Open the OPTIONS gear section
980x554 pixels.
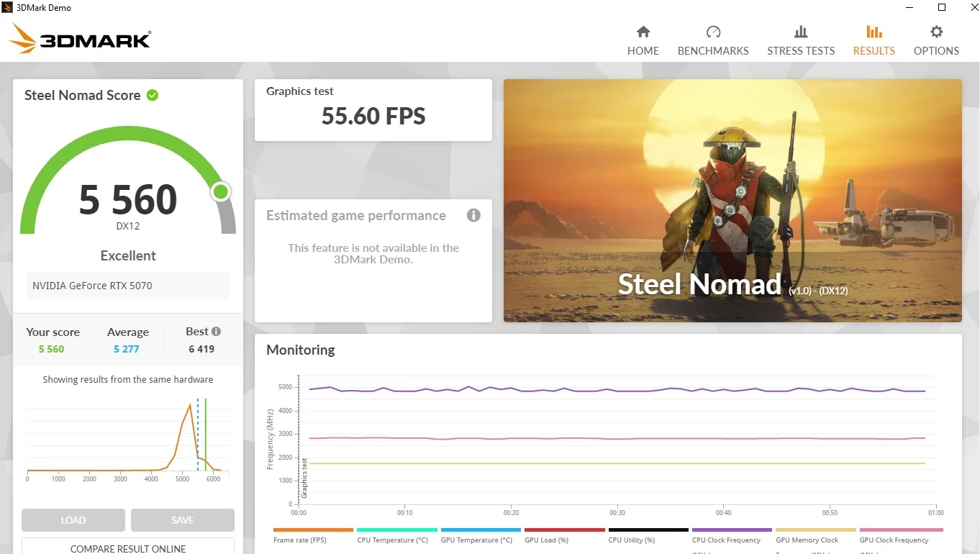click(936, 41)
